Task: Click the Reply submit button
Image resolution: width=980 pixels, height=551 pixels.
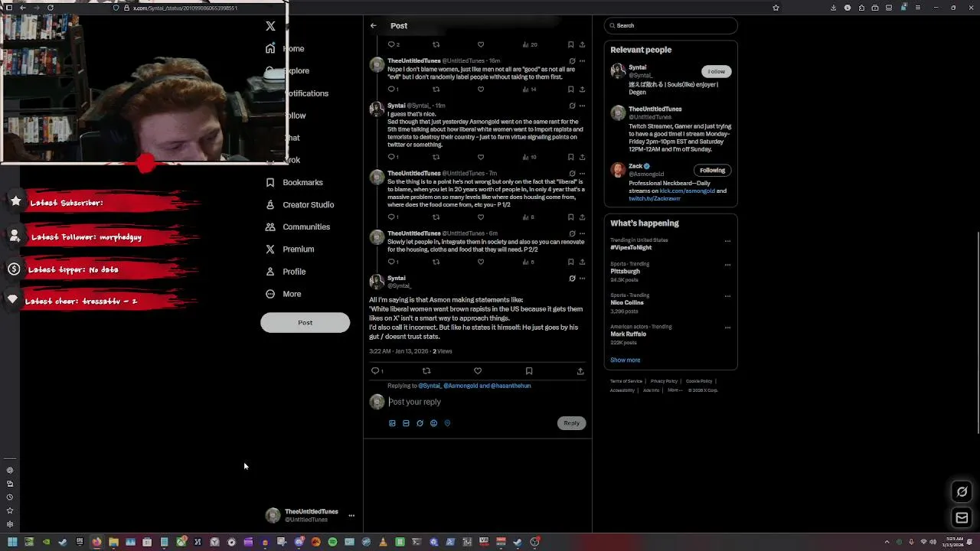Action: pos(572,423)
